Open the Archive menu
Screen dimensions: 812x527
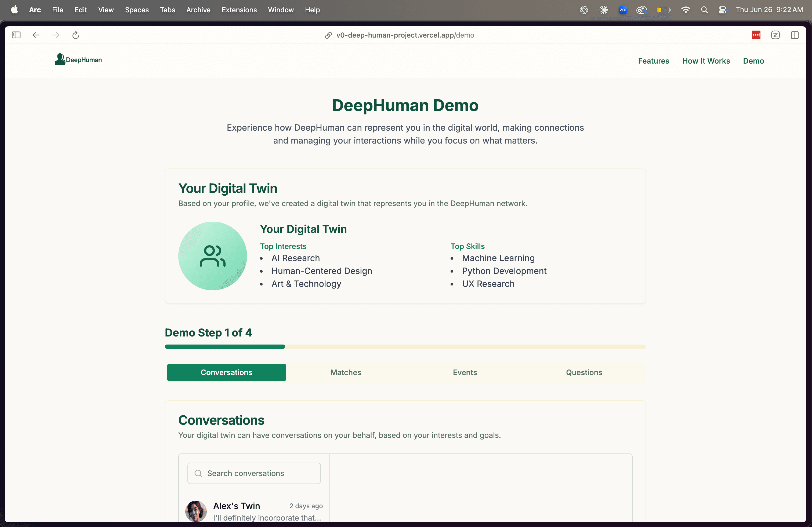198,10
